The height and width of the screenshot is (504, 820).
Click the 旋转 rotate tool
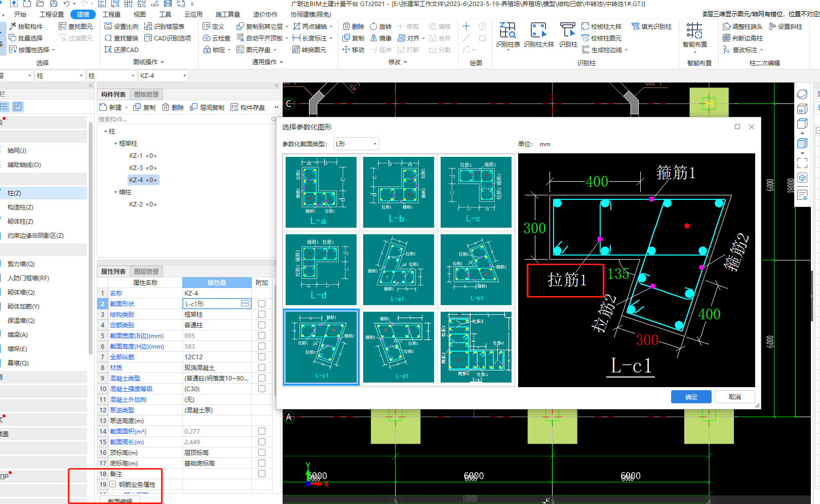(381, 26)
